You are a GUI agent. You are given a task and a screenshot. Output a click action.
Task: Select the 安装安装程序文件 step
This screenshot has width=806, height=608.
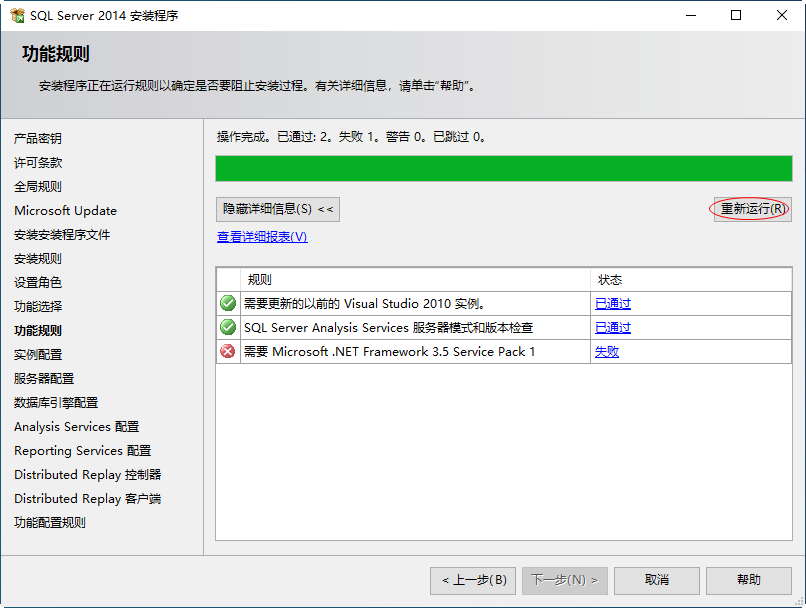click(x=62, y=234)
